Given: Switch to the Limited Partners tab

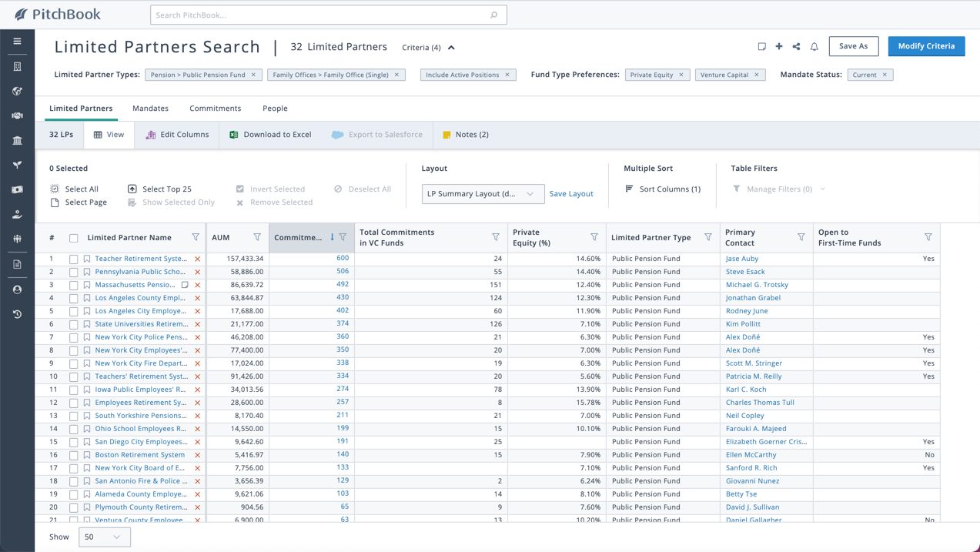Looking at the screenshot, I should click(81, 109).
